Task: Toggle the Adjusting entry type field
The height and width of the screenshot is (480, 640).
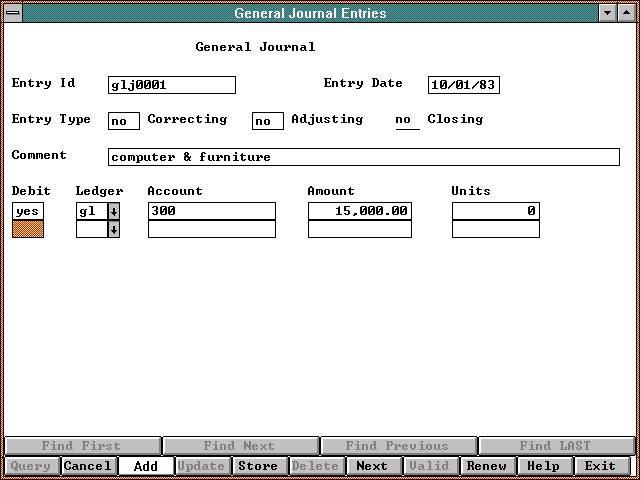Action: [267, 121]
